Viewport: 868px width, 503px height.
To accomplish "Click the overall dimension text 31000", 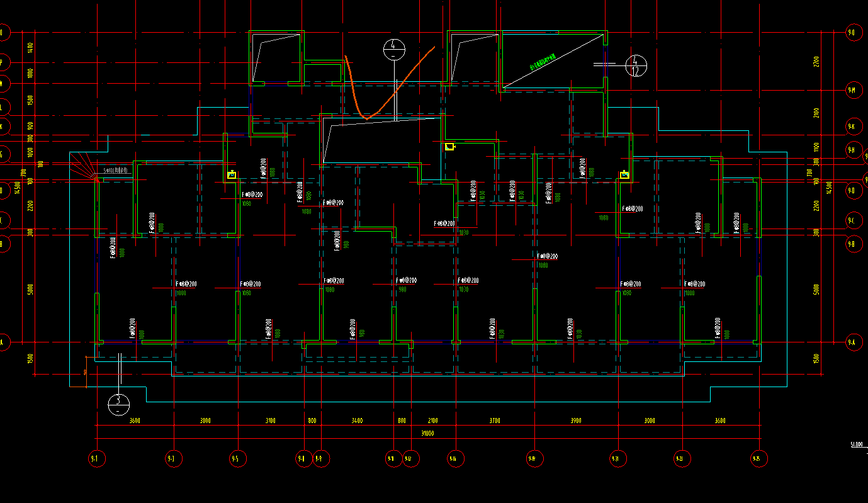I will point(427,433).
